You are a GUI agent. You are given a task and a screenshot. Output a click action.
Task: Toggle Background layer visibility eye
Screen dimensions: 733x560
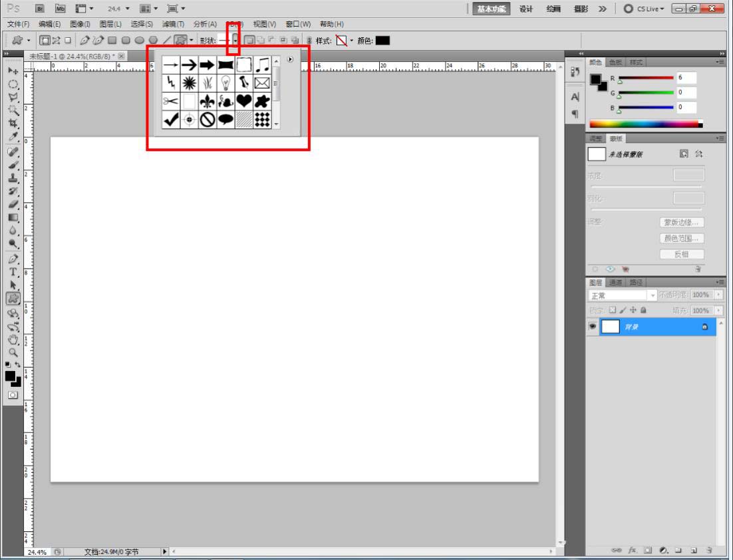(x=592, y=327)
